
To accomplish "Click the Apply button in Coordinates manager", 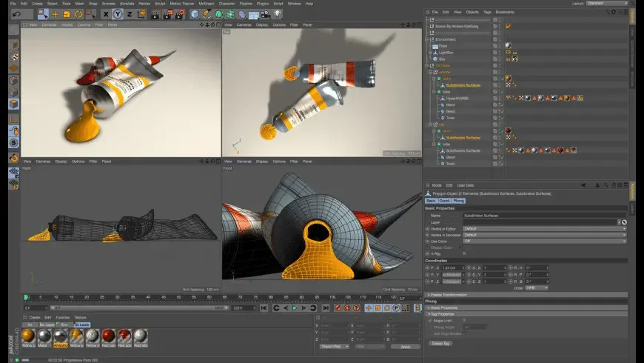I will (x=406, y=347).
